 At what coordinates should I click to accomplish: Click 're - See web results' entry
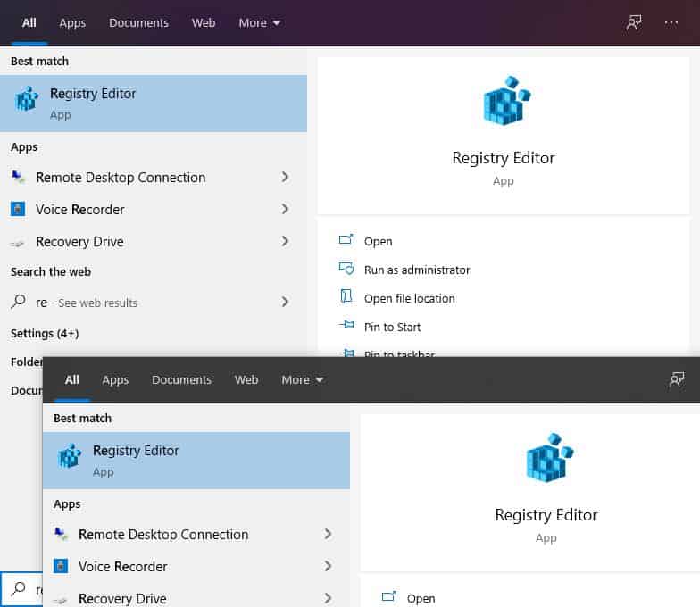click(x=154, y=303)
